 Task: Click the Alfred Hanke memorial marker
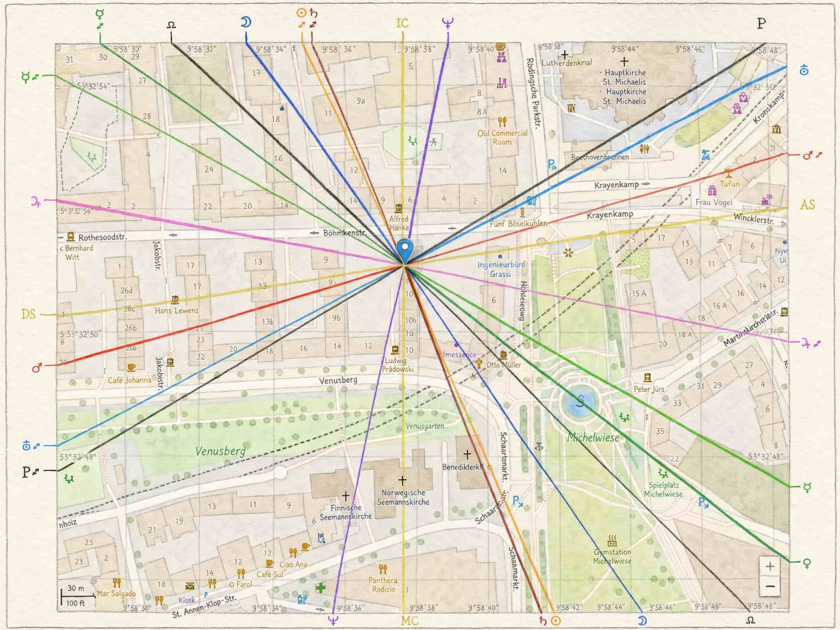399,208
